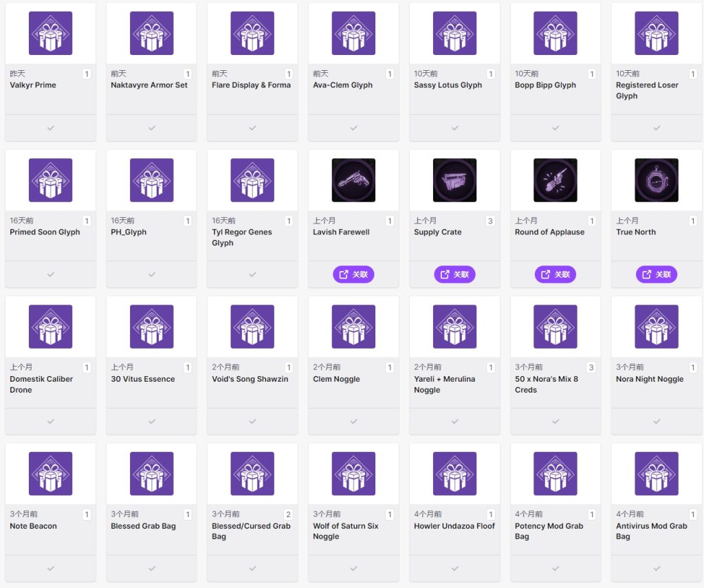704x588 pixels.
Task: Click the claimed checkmark under Sassy Lotus Glyph
Action: click(455, 128)
